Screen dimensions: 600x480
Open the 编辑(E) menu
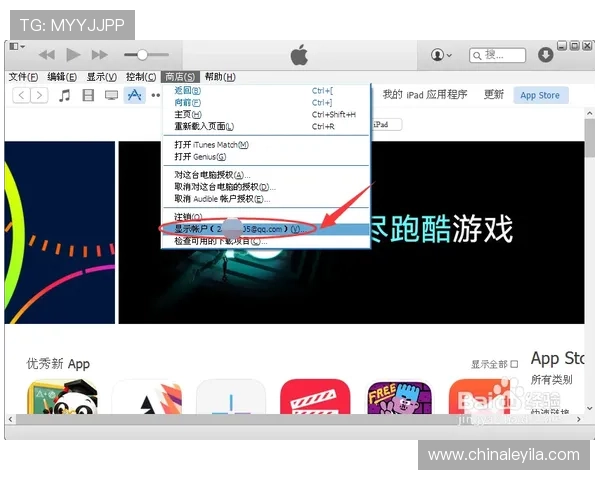click(62, 77)
